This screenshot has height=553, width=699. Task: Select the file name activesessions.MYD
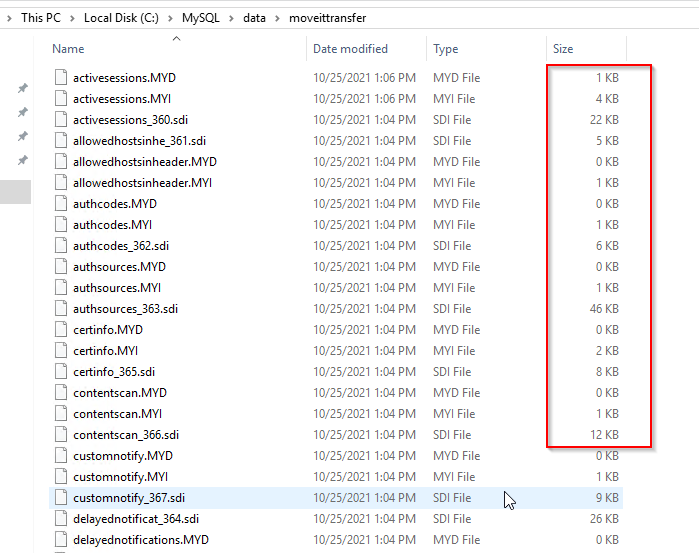(x=124, y=78)
